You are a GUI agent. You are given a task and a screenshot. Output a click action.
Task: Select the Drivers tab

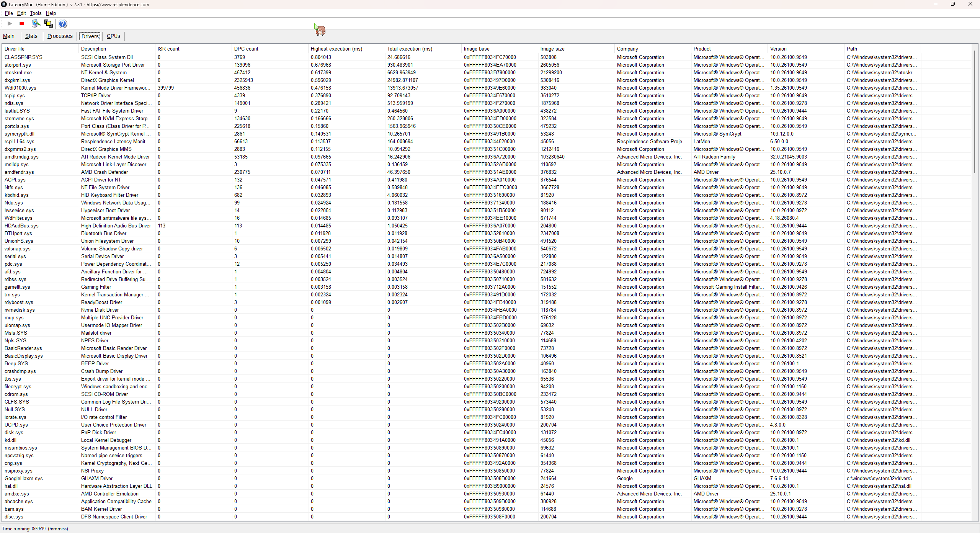(x=90, y=36)
